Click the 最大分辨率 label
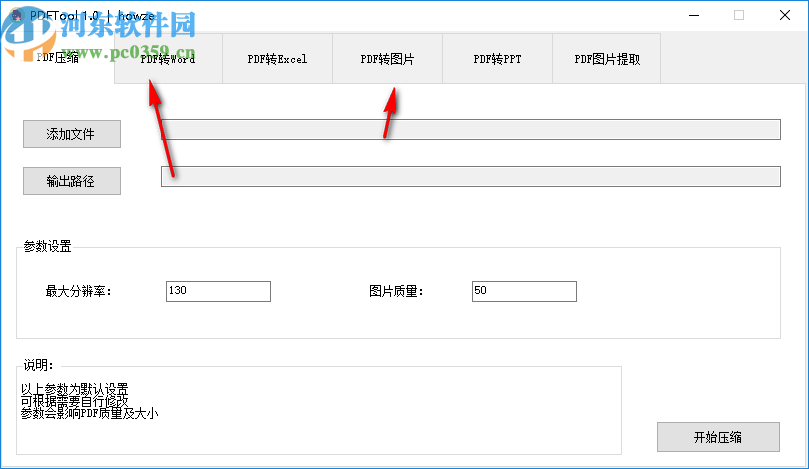Screen dimensions: 809x469 point(78,292)
